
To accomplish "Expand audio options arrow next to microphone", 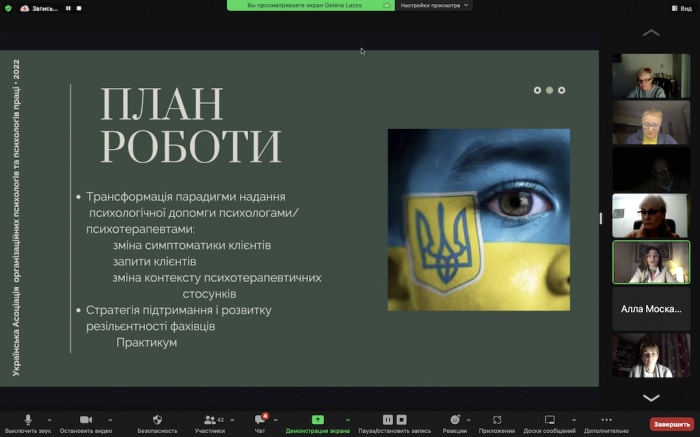I will pos(53,420).
